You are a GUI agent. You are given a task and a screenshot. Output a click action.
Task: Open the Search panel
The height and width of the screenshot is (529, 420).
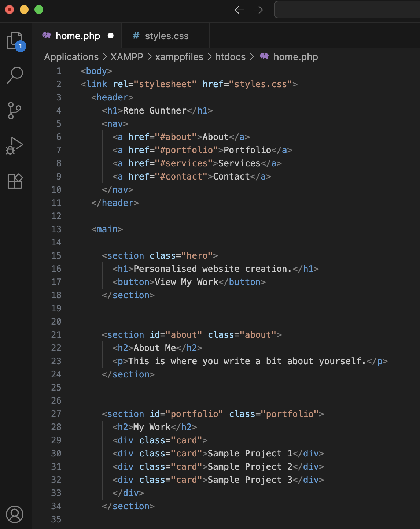tap(15, 75)
